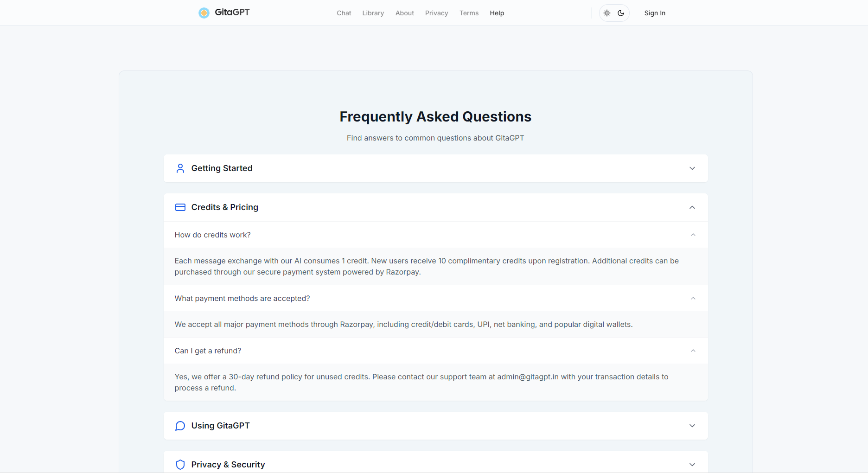Click the Credits & Pricing card icon
This screenshot has width=868, height=473.
pyautogui.click(x=180, y=207)
